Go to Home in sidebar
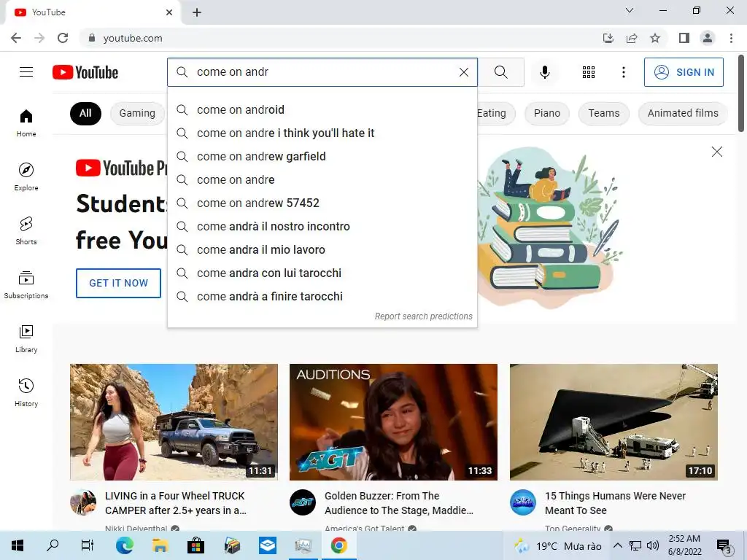 (x=26, y=122)
